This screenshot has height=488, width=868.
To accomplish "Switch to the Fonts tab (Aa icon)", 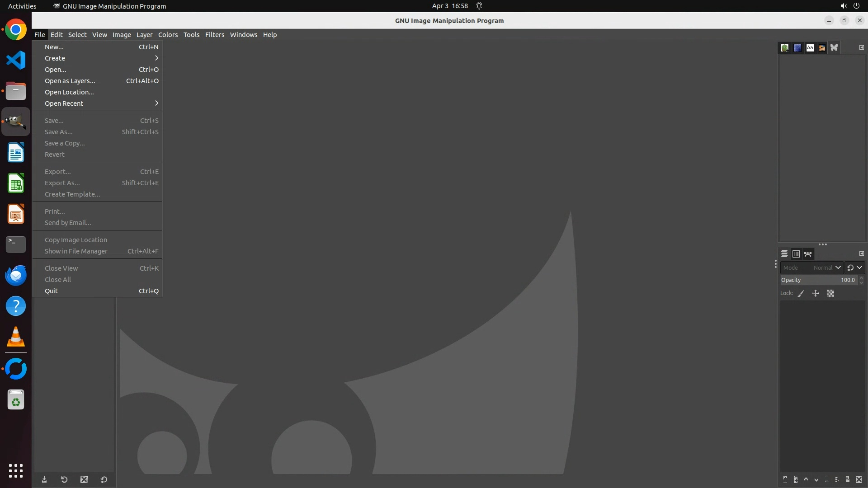I will click(x=810, y=48).
